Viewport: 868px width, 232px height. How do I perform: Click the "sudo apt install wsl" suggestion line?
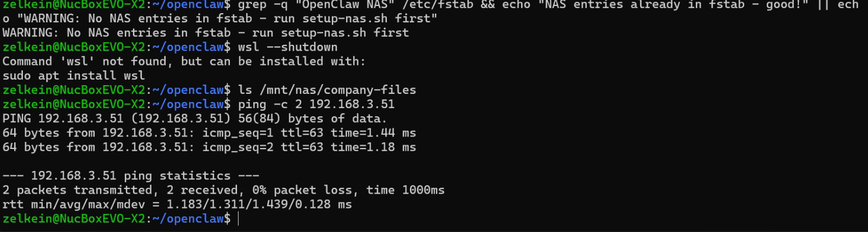[74, 75]
